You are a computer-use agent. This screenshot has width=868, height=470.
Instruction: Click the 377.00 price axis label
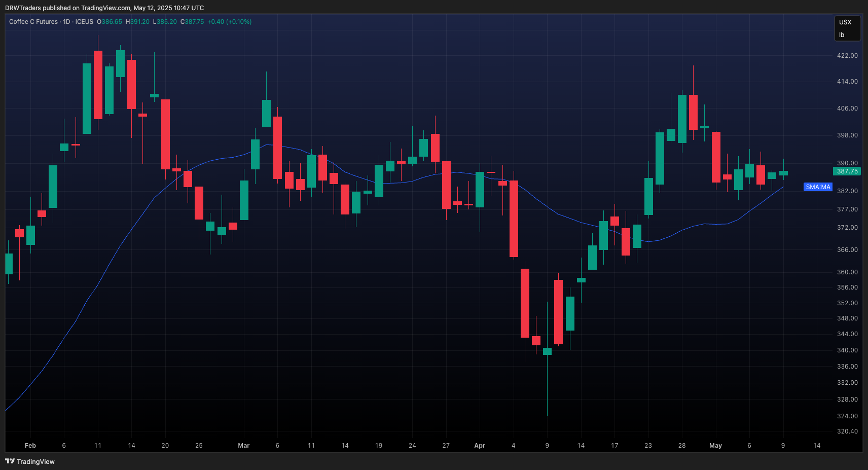[847, 209]
